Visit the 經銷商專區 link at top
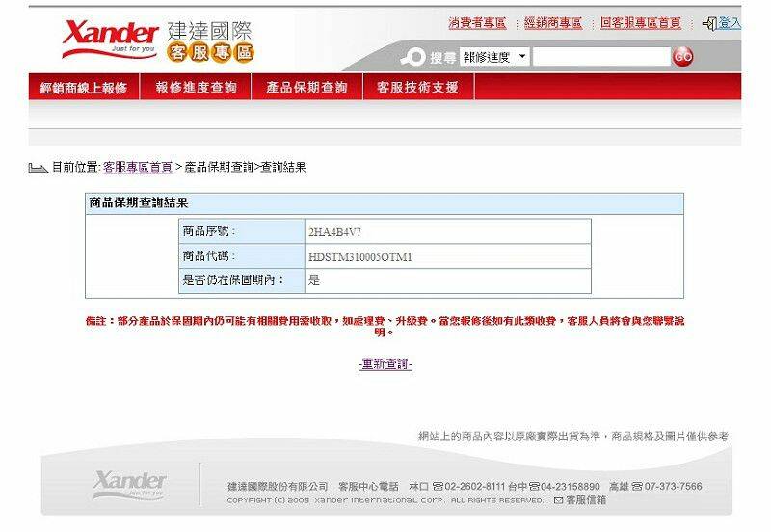 pos(553,23)
